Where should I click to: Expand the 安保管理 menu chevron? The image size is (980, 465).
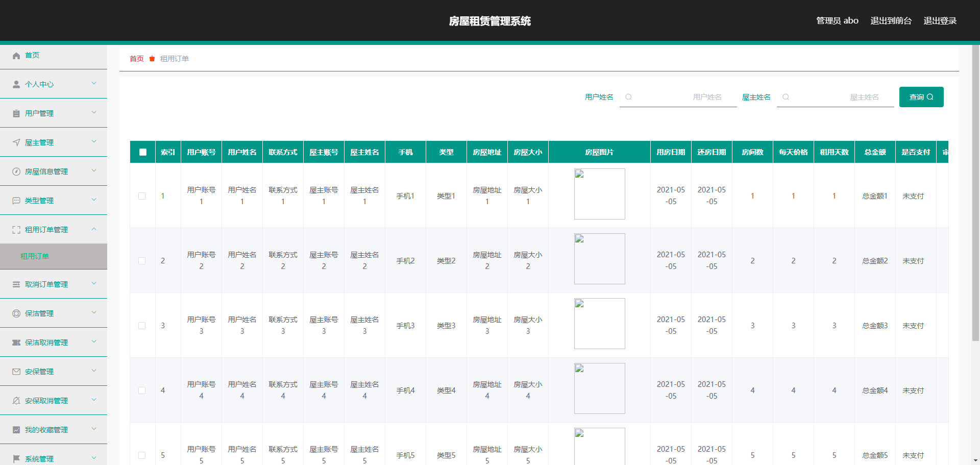point(94,371)
